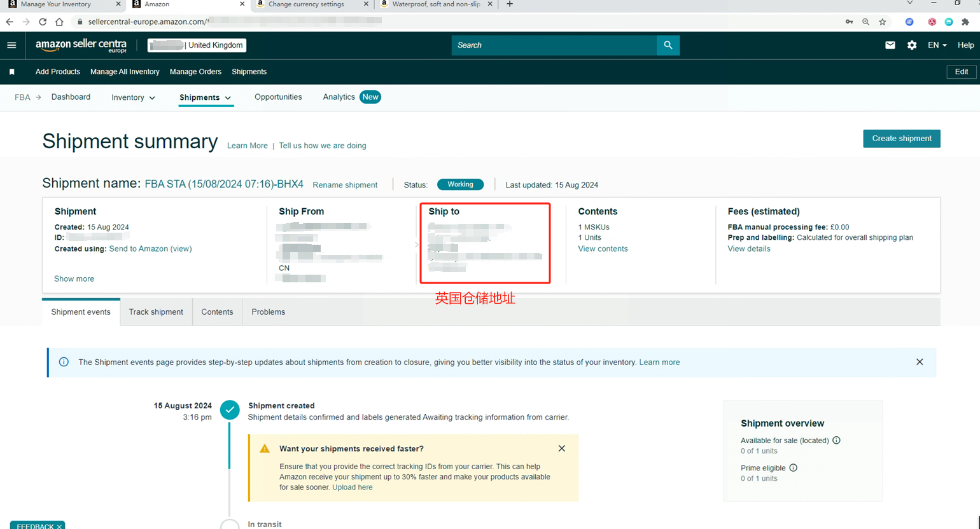Click the Upload here link
The image size is (980, 529).
353,487
